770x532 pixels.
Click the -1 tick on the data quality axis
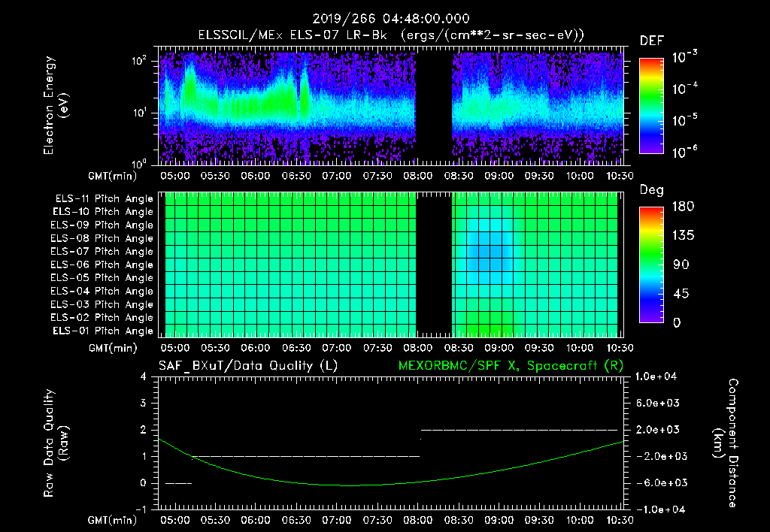(x=141, y=509)
